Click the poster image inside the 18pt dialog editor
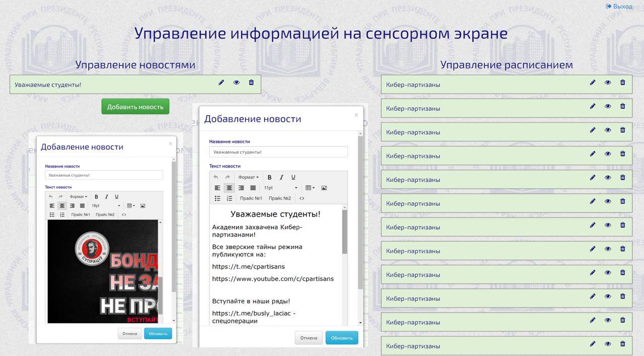Viewport: 644px width, 356px height. click(103, 271)
